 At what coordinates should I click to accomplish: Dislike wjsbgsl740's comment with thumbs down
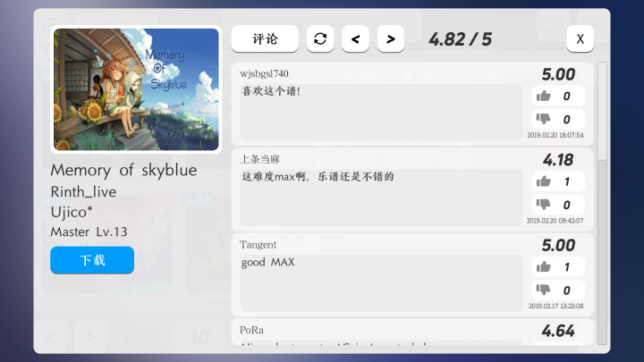pos(558,119)
